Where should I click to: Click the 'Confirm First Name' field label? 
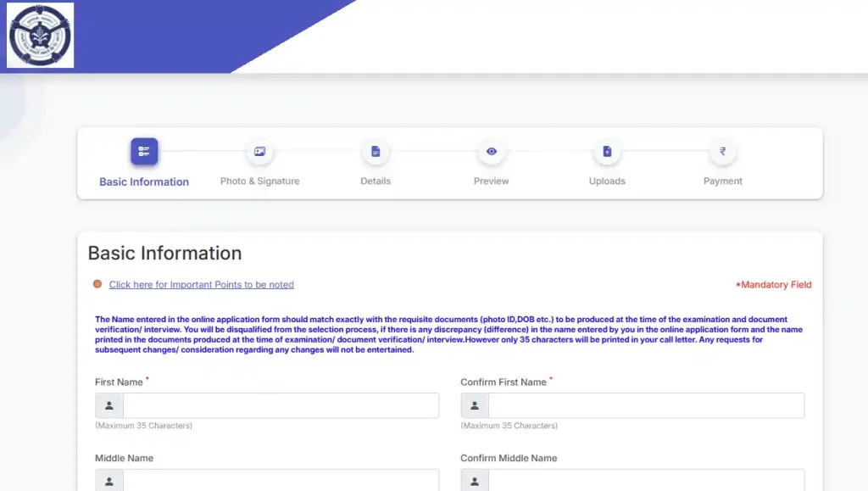(504, 382)
